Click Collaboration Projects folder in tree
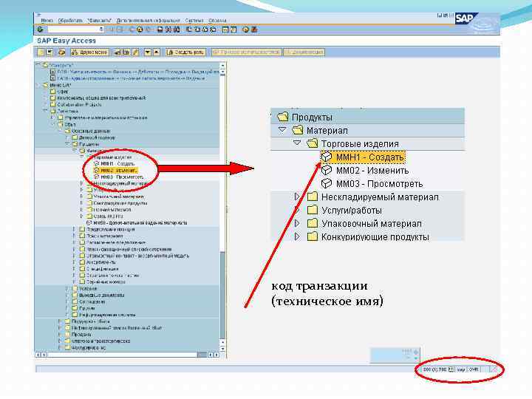This screenshot has width=532, height=399. pyautogui.click(x=79, y=104)
